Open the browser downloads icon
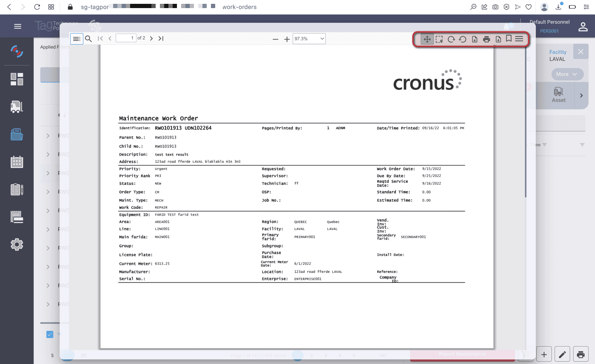595x364 pixels. 558,7
